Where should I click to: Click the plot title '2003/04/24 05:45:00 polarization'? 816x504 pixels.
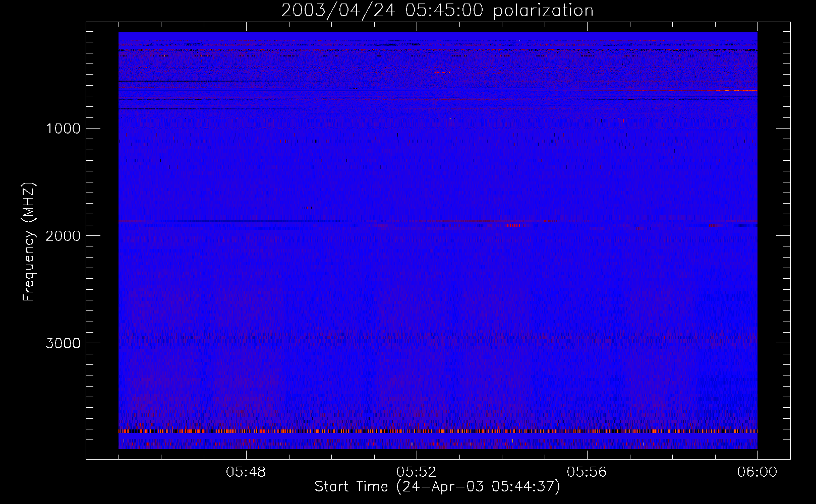(x=437, y=11)
